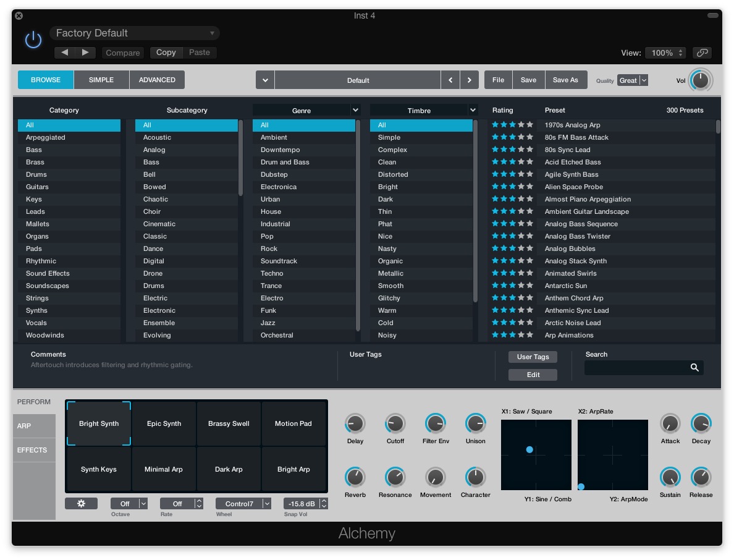Viewport: 734px width, 560px height.
Task: Expand the Timbre column header menu
Action: [473, 110]
